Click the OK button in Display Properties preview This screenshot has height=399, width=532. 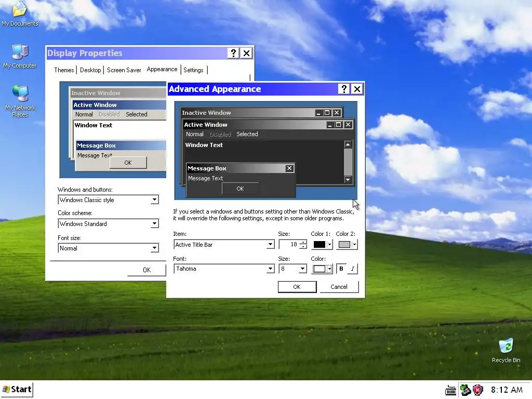tap(128, 163)
